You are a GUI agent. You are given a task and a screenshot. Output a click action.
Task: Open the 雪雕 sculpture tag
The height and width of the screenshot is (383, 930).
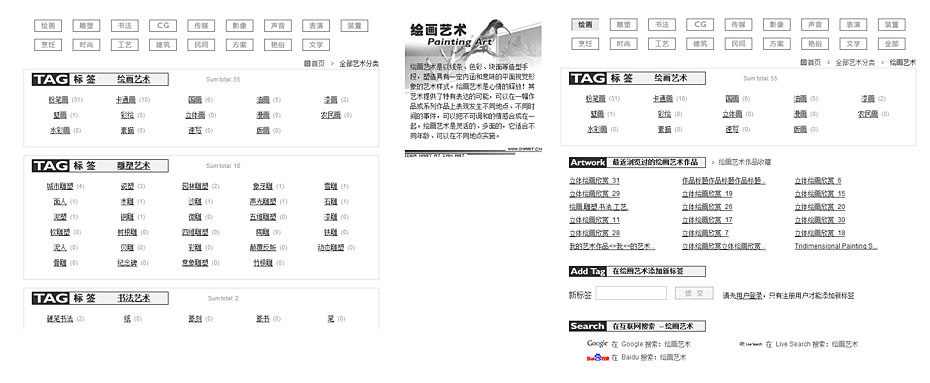coord(330,186)
